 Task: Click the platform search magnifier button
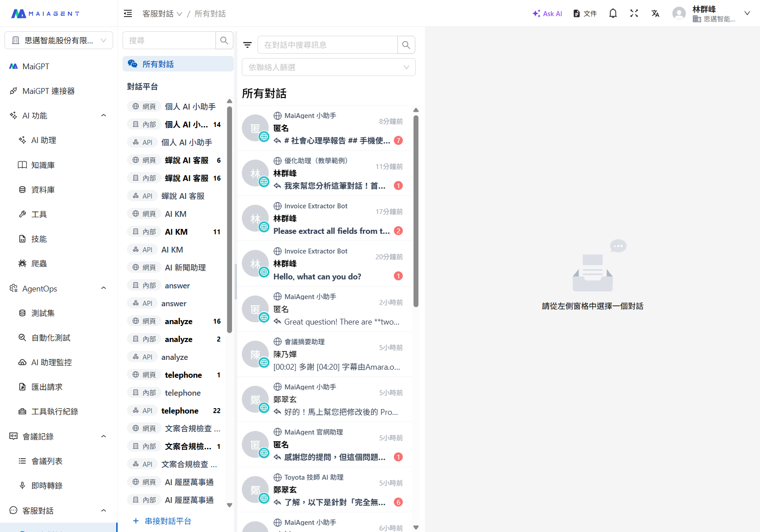224,40
